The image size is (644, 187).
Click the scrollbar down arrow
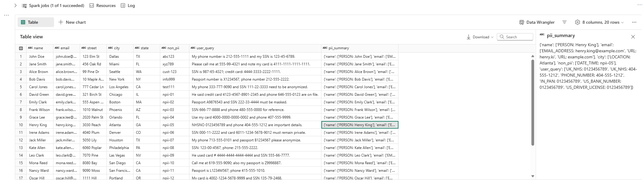pyautogui.click(x=533, y=176)
